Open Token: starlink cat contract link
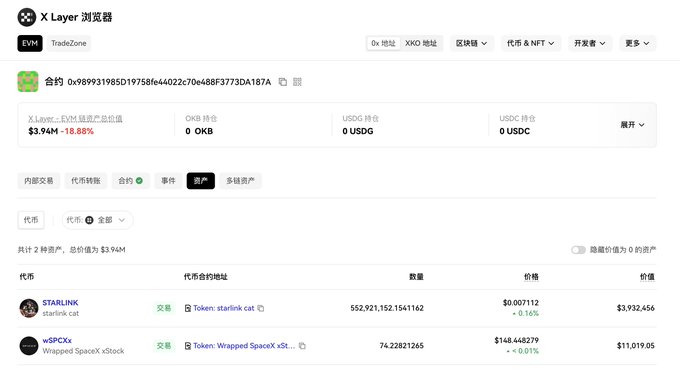 coord(223,308)
